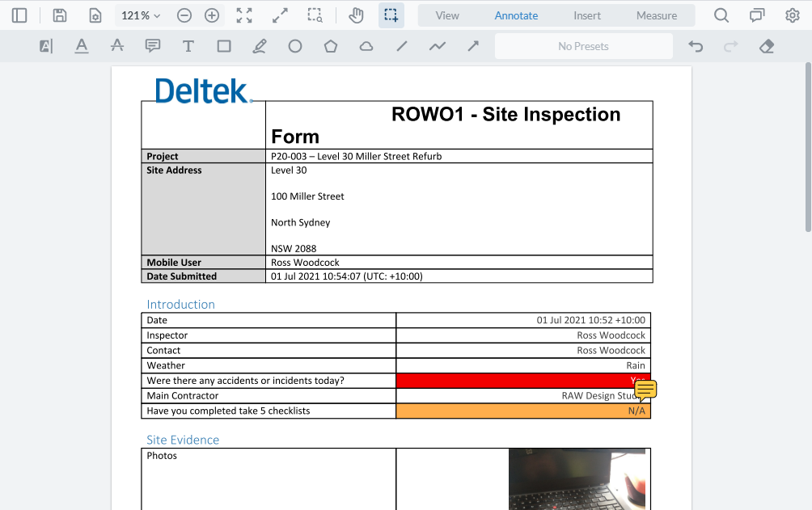Redo the annotation action
Viewport: 812px width, 510px height.
click(730, 47)
